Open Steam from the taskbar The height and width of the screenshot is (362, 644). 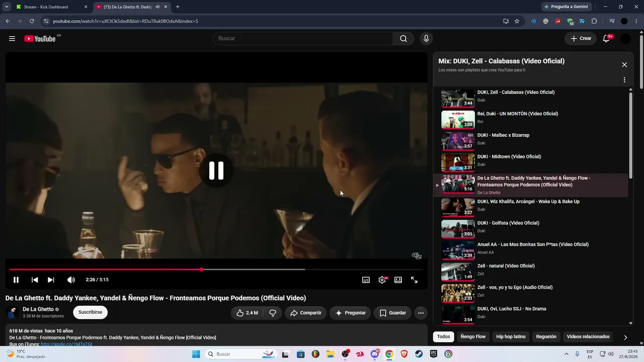coord(419,354)
